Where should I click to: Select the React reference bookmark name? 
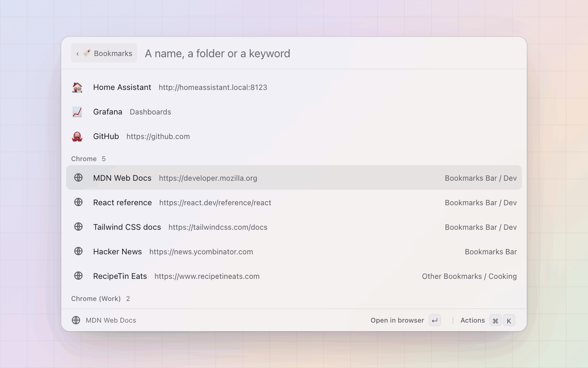click(x=122, y=202)
